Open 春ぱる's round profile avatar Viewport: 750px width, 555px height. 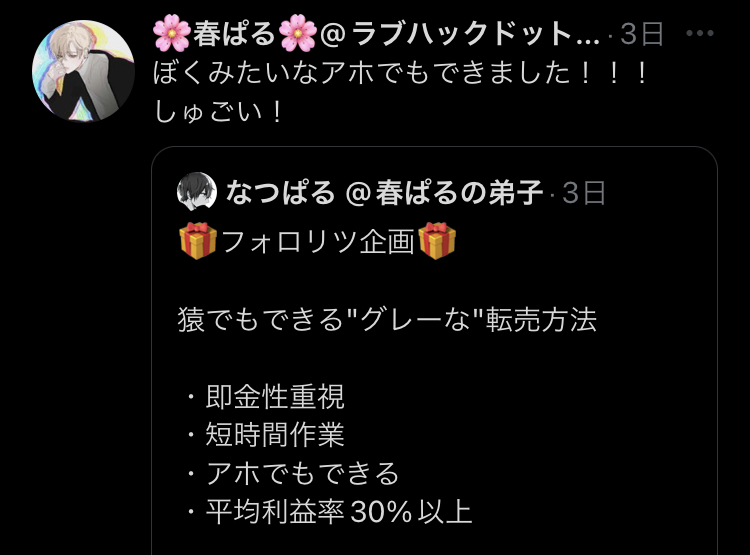point(83,71)
